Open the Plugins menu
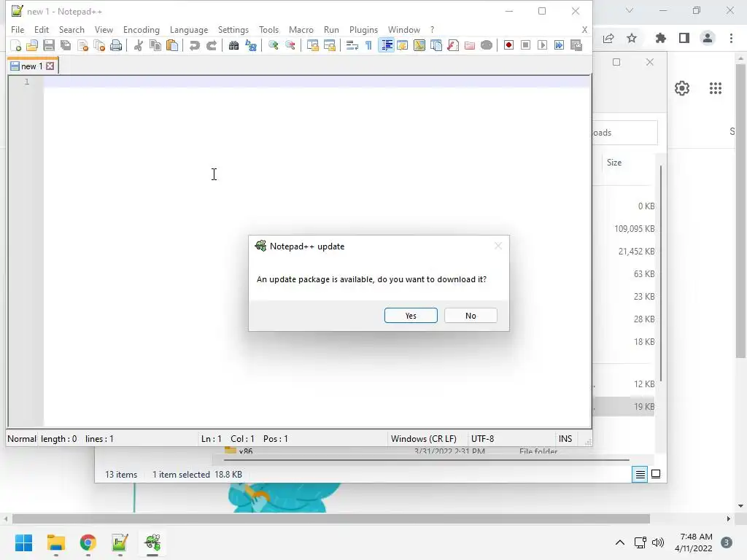 click(x=363, y=29)
